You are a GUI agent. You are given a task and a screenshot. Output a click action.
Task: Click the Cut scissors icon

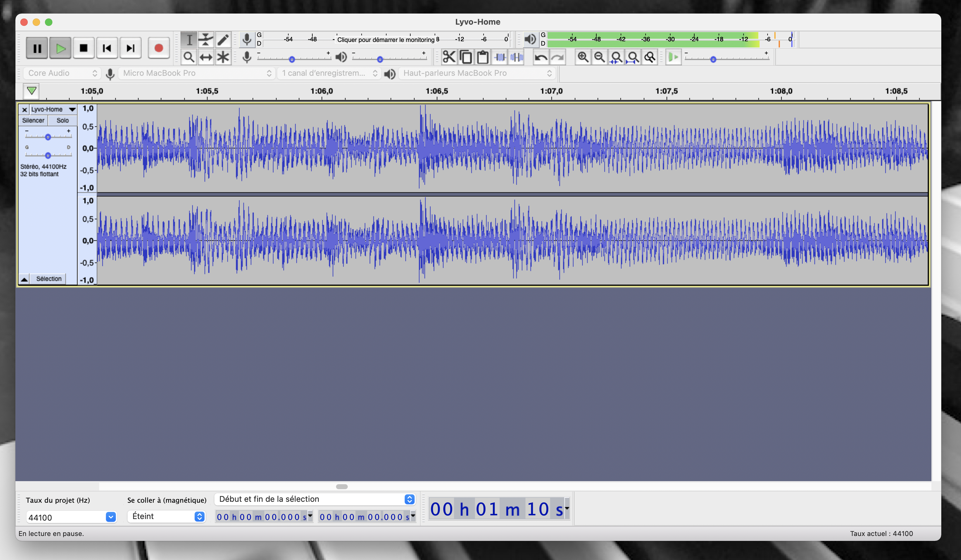point(449,57)
